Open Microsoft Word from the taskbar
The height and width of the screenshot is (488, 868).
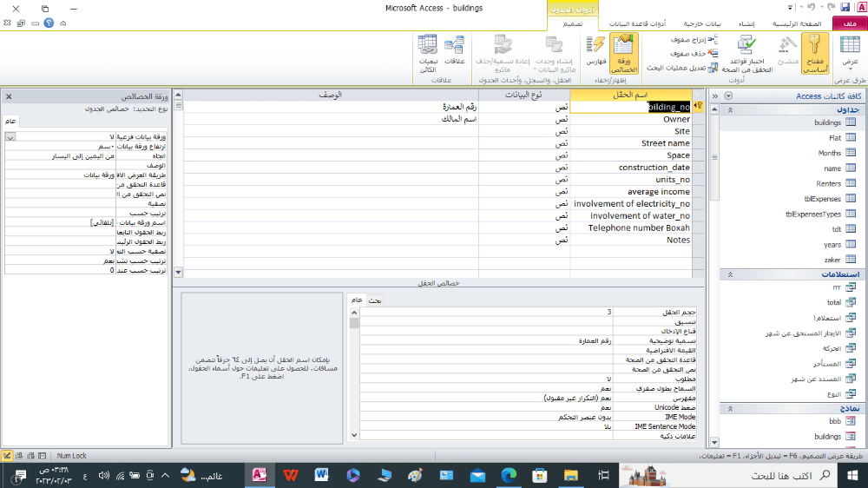pos(320,475)
